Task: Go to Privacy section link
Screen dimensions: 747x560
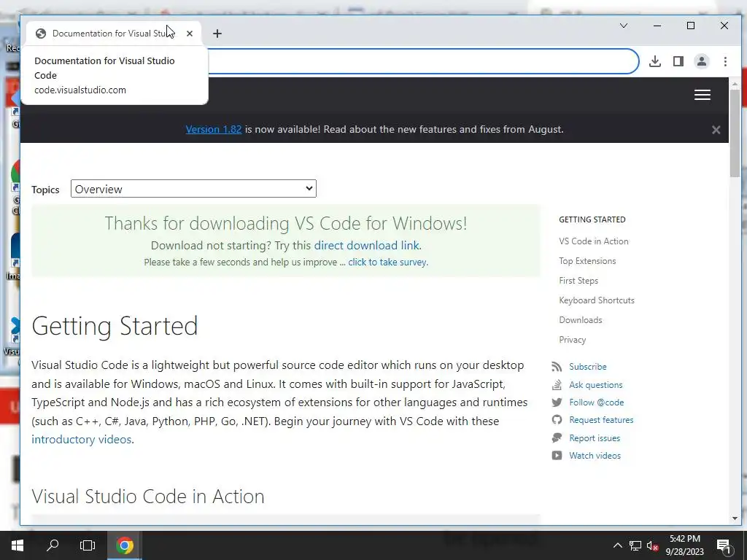Action: pyautogui.click(x=572, y=340)
